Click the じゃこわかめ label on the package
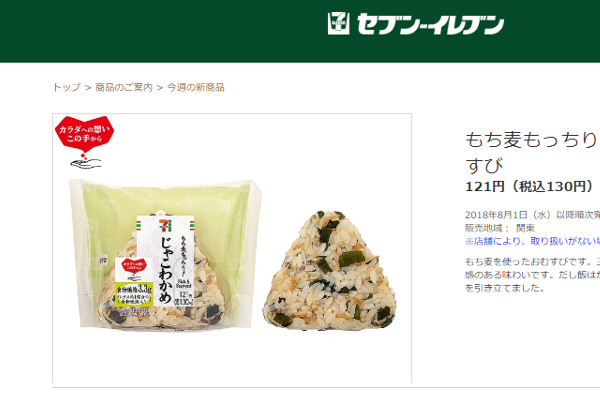600x400 pixels. 166,270
